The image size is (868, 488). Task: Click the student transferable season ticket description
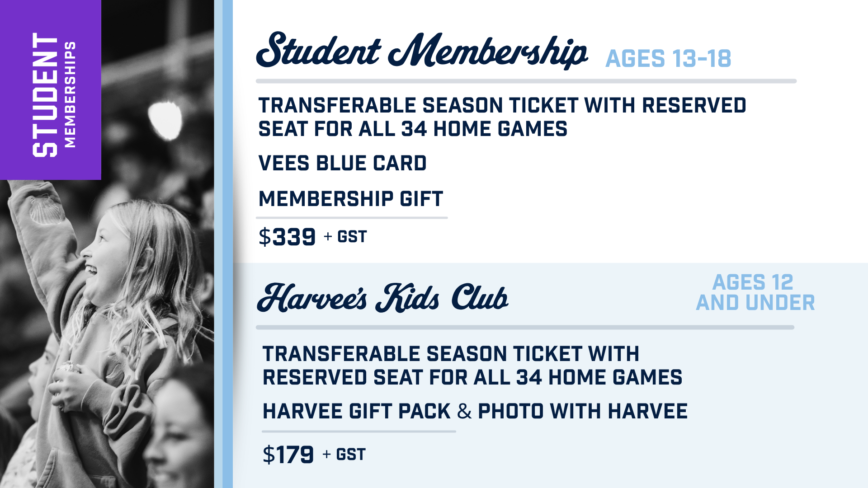point(502,117)
